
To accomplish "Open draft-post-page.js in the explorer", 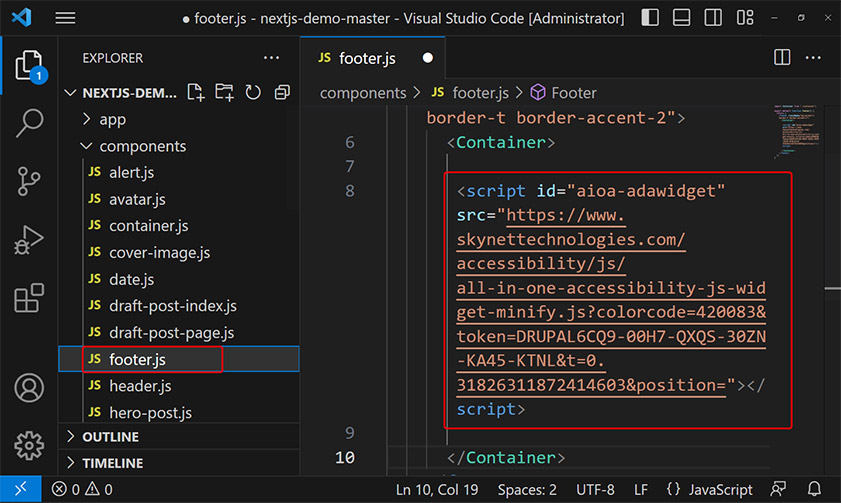I will (x=178, y=332).
